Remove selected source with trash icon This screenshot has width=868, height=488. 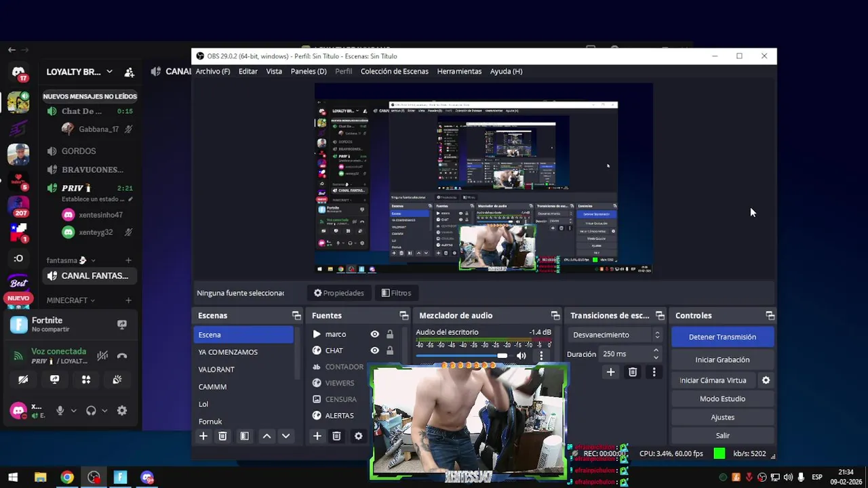pos(336,436)
